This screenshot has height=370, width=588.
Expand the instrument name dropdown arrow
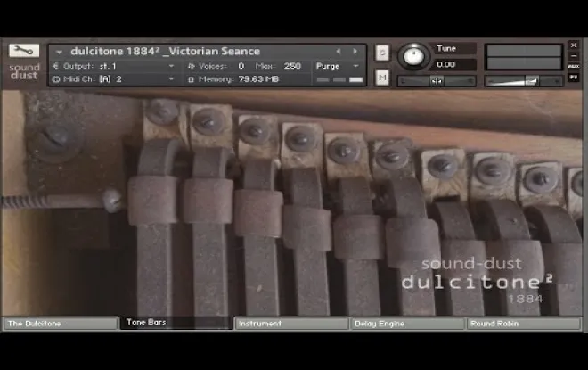(59, 52)
